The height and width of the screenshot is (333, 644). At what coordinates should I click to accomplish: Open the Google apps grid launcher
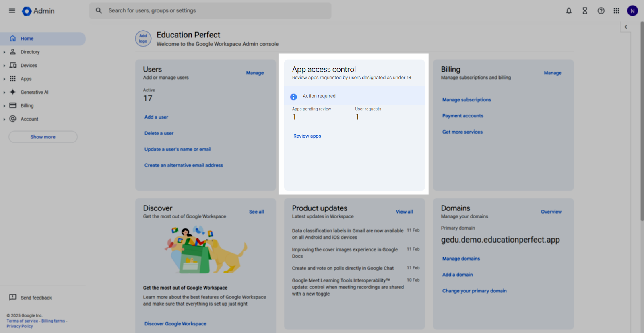coord(616,11)
